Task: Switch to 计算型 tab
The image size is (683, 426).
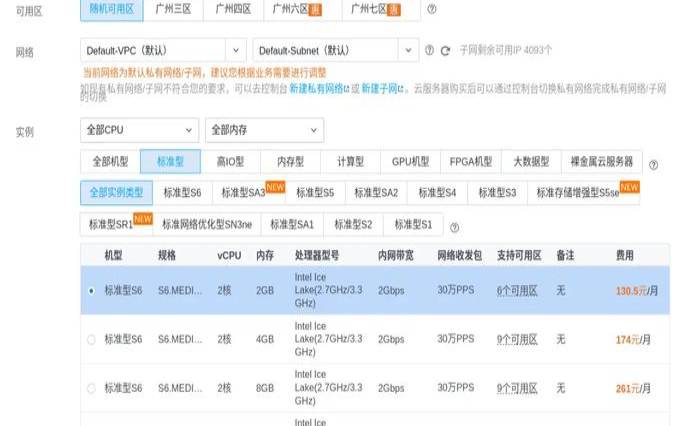Action: [x=351, y=162]
